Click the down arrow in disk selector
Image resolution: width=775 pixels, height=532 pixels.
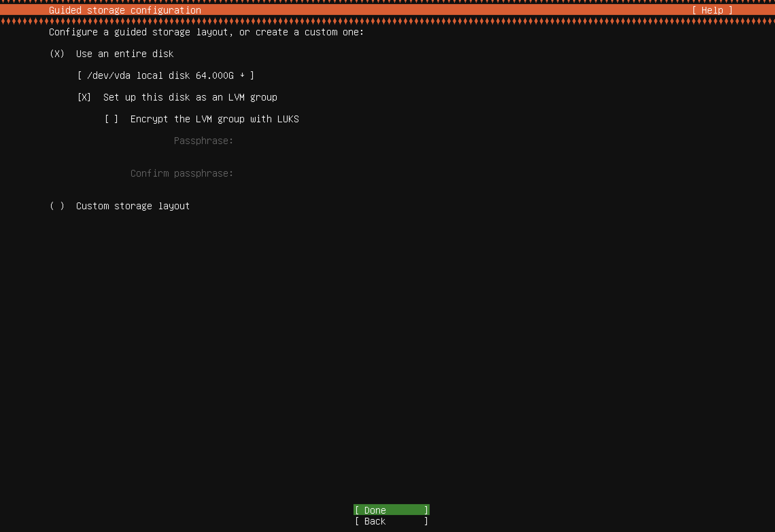tap(242, 75)
